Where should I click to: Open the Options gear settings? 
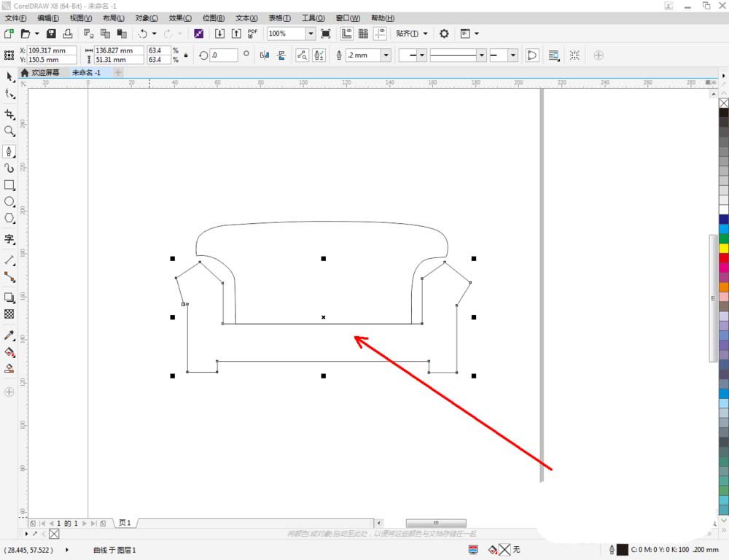[x=444, y=34]
